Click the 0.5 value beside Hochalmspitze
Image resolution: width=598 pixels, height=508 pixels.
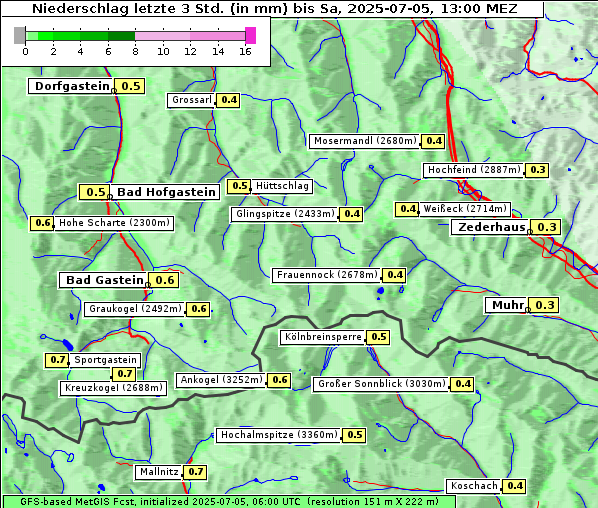pos(354,436)
